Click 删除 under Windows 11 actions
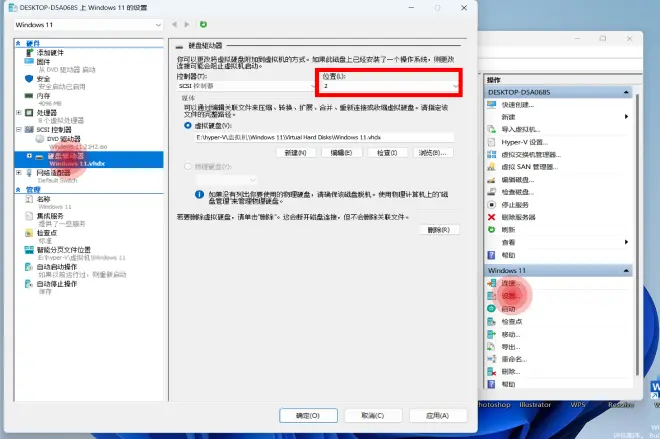This screenshot has width=660, height=439. pyautogui.click(x=511, y=372)
